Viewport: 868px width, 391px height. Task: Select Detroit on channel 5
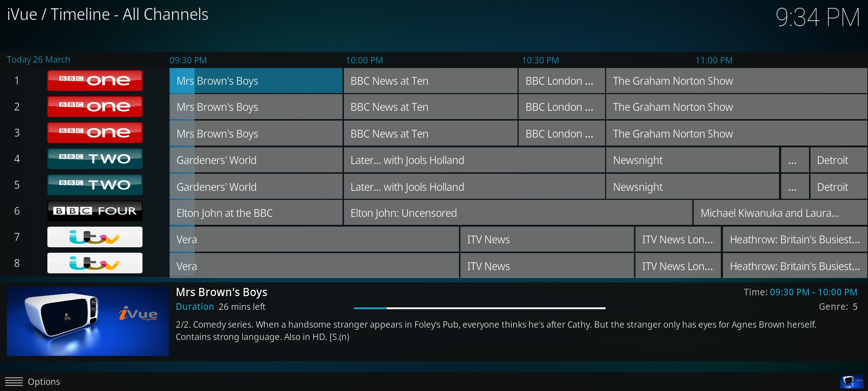(839, 187)
